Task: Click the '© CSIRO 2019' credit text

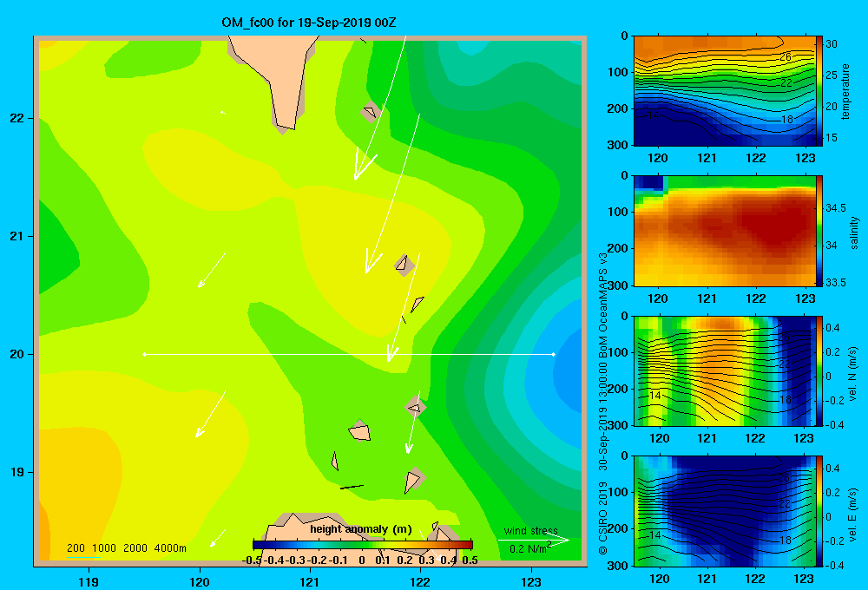Action: coord(603,518)
